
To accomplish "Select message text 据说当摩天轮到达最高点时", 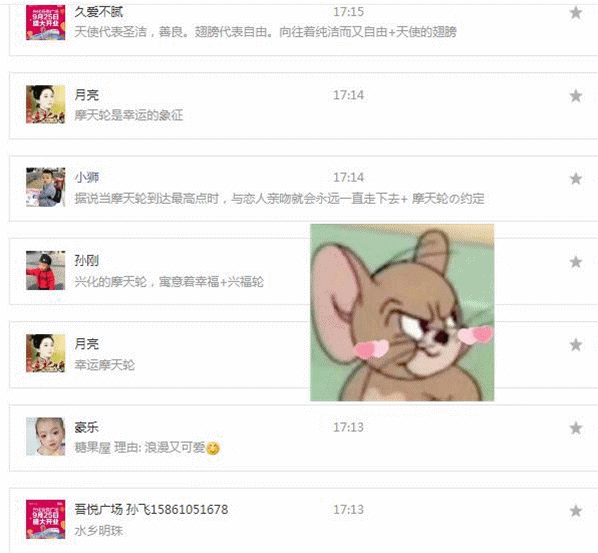I will (146, 199).
